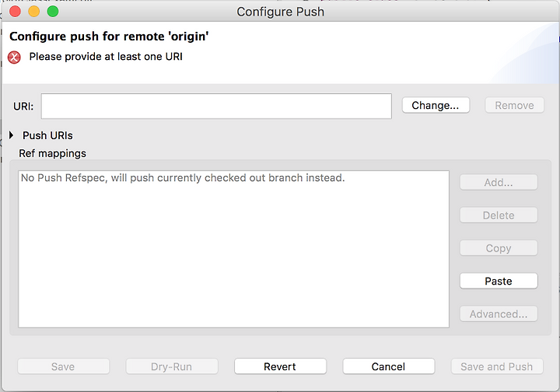Open Advanced... ref mapping options
560x392 pixels.
click(499, 313)
